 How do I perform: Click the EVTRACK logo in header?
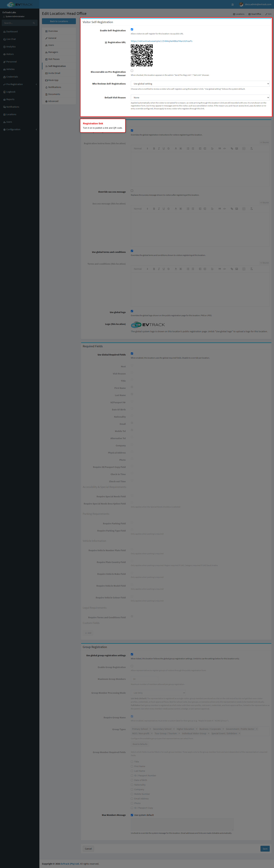point(20,4)
